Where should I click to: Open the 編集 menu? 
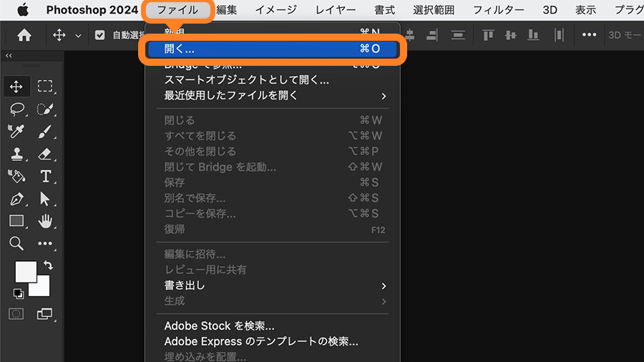[226, 11]
